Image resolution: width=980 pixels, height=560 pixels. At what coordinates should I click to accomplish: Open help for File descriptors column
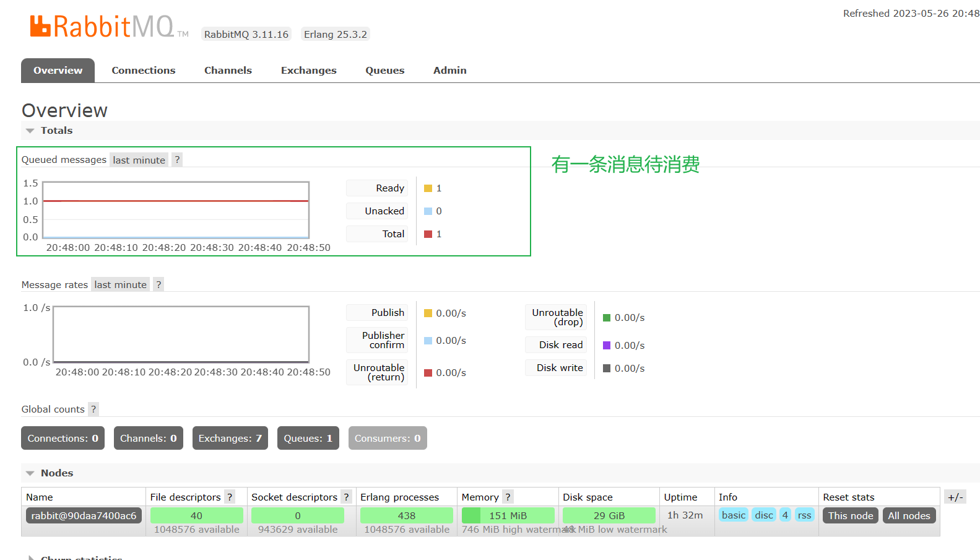coord(230,497)
